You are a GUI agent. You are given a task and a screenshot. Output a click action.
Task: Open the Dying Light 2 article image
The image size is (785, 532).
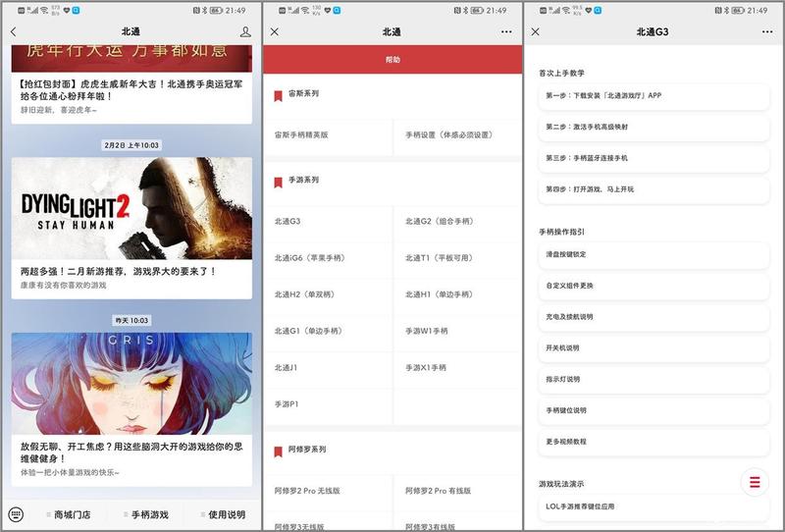coord(131,208)
